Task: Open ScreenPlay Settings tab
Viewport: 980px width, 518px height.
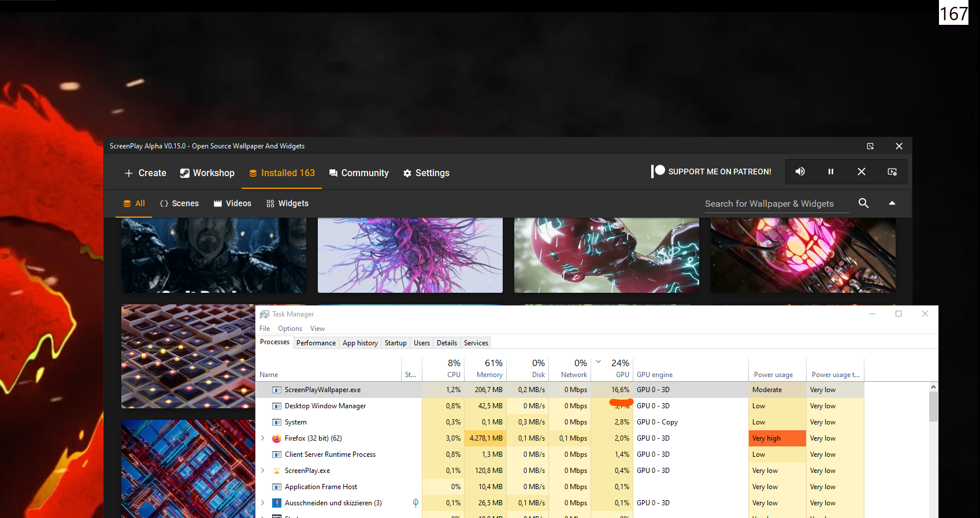Action: (426, 173)
